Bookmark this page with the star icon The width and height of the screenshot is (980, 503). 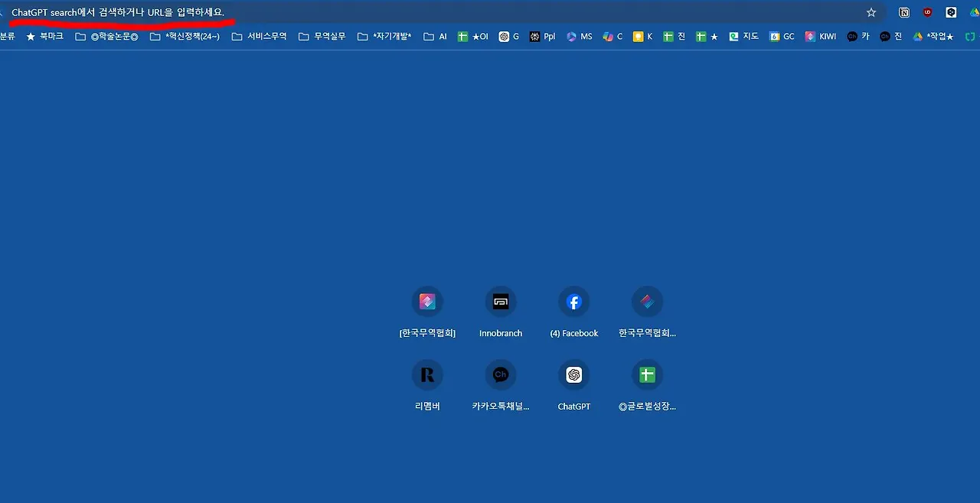click(x=871, y=12)
